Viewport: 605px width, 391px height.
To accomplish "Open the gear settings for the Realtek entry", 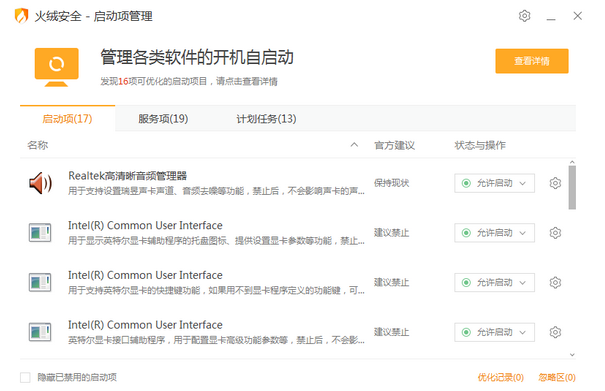I will pos(555,183).
